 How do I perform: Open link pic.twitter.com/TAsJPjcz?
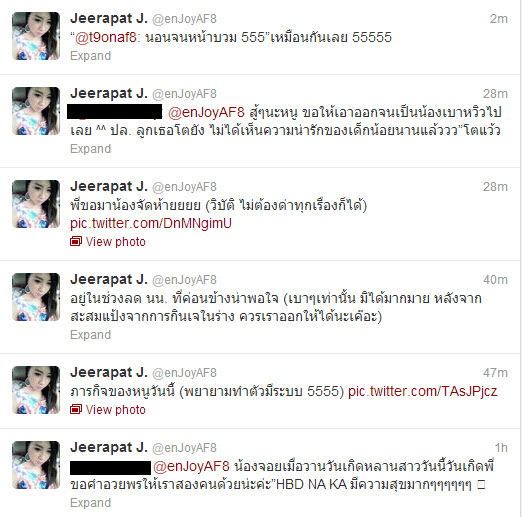[x=423, y=391]
